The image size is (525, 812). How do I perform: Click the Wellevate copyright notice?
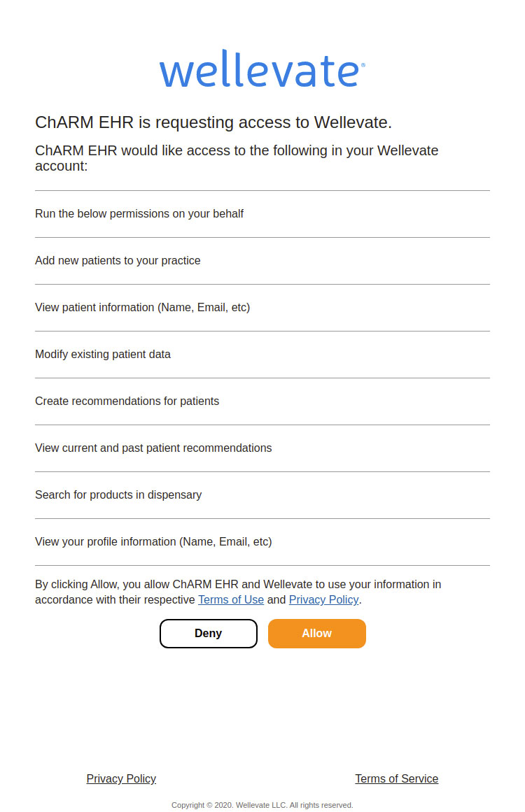click(262, 805)
